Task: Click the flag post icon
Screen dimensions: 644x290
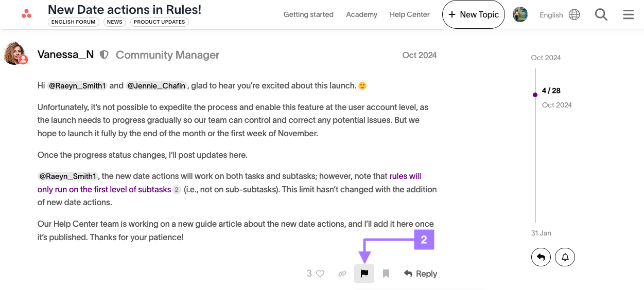Action: point(364,274)
